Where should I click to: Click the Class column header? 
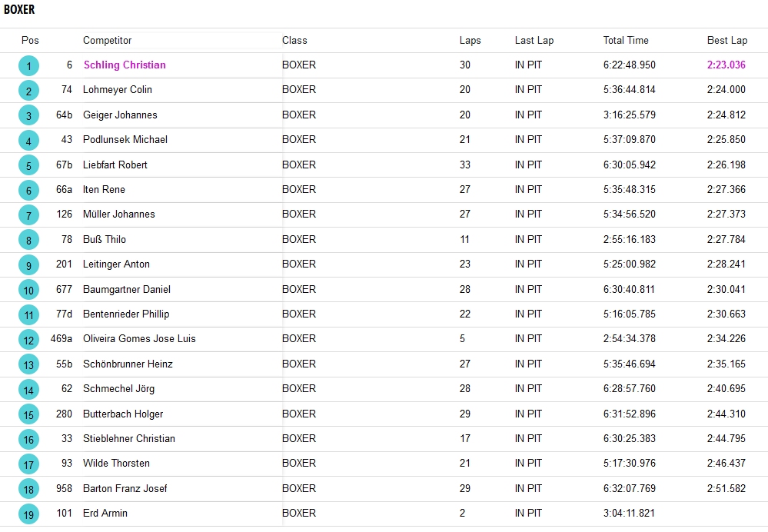[x=294, y=41]
